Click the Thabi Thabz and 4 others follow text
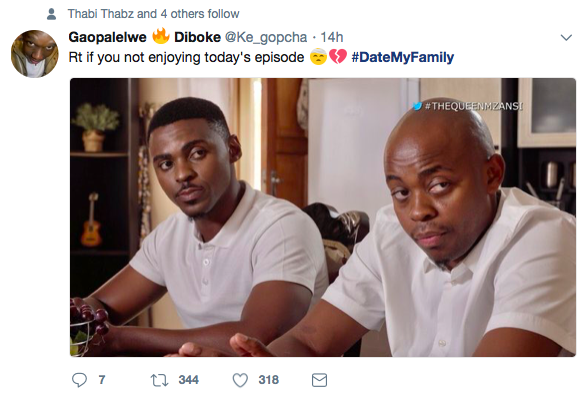Image resolution: width=583 pixels, height=397 pixels. pos(153,14)
